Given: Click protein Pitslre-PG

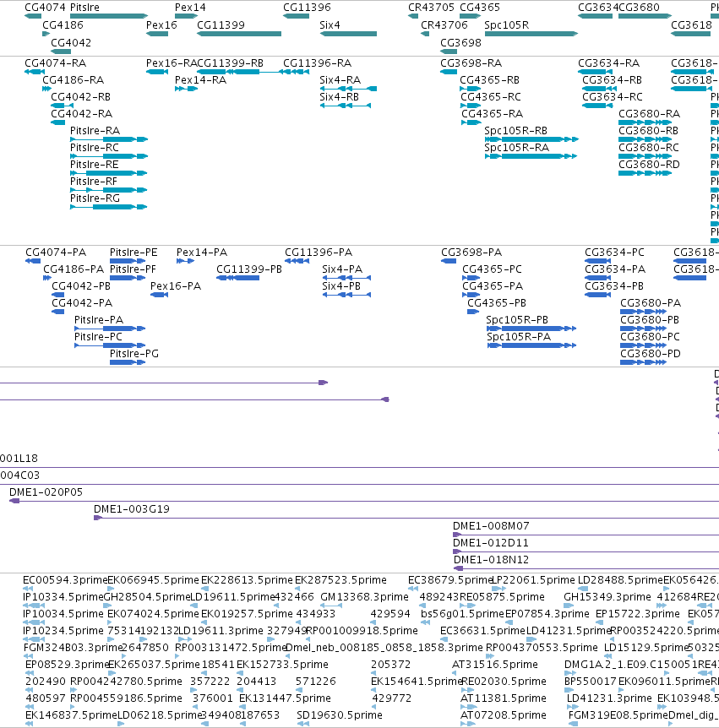Looking at the screenshot, I should [128, 362].
